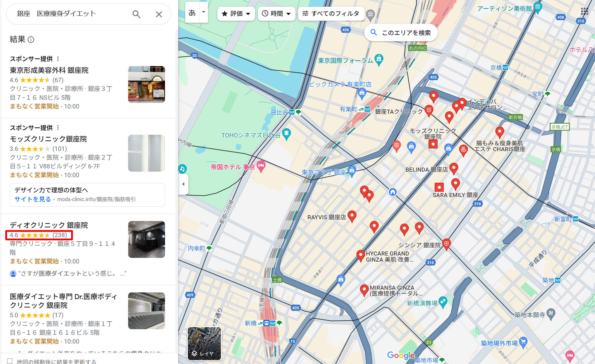
Task: Click the hot spring spa pin icon
Action: tap(463, 150)
